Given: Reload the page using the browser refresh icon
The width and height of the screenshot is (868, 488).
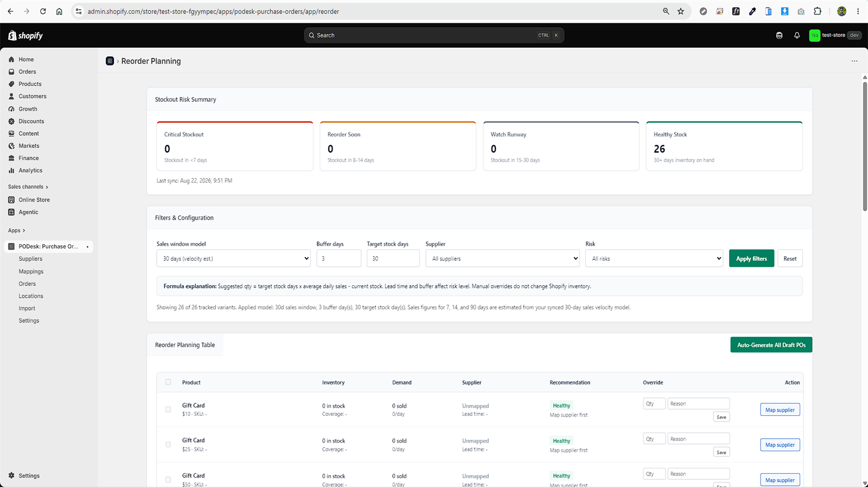Looking at the screenshot, I should pyautogui.click(x=43, y=11).
